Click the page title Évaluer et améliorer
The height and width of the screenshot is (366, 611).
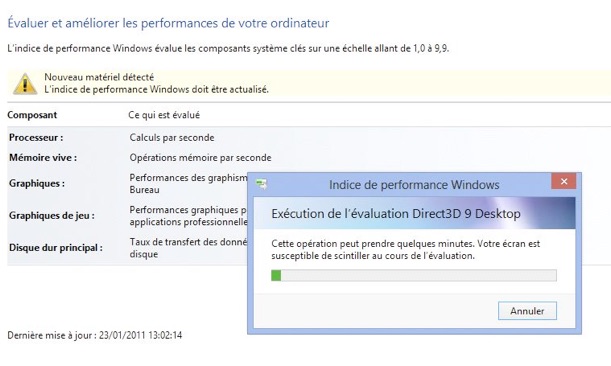coord(168,23)
